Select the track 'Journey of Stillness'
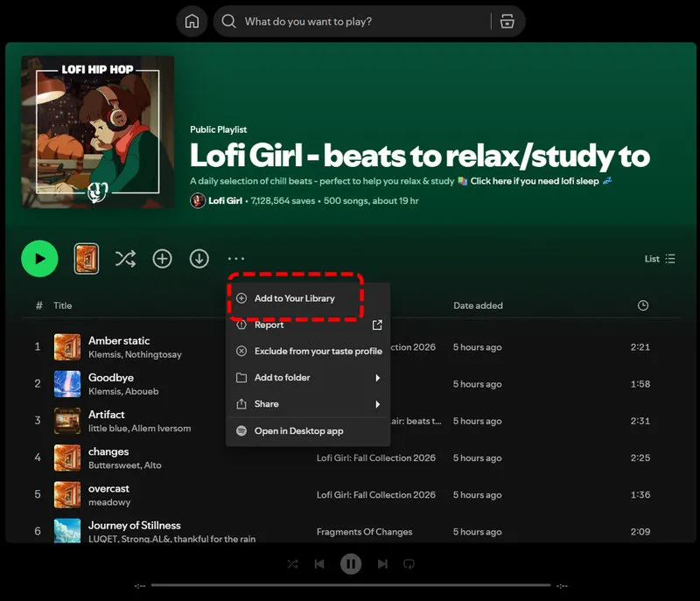Viewport: 700px width, 601px height. click(x=135, y=525)
